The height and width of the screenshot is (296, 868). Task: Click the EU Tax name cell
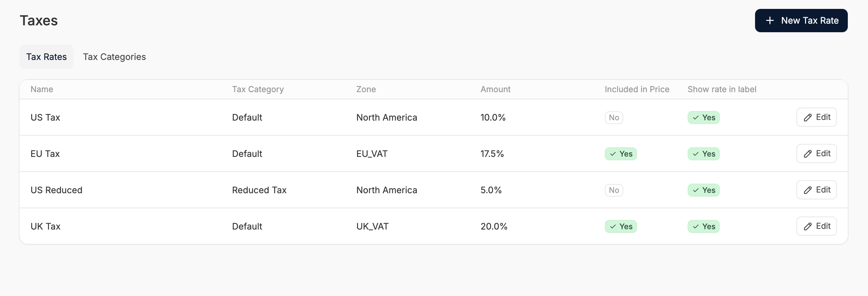point(45,154)
